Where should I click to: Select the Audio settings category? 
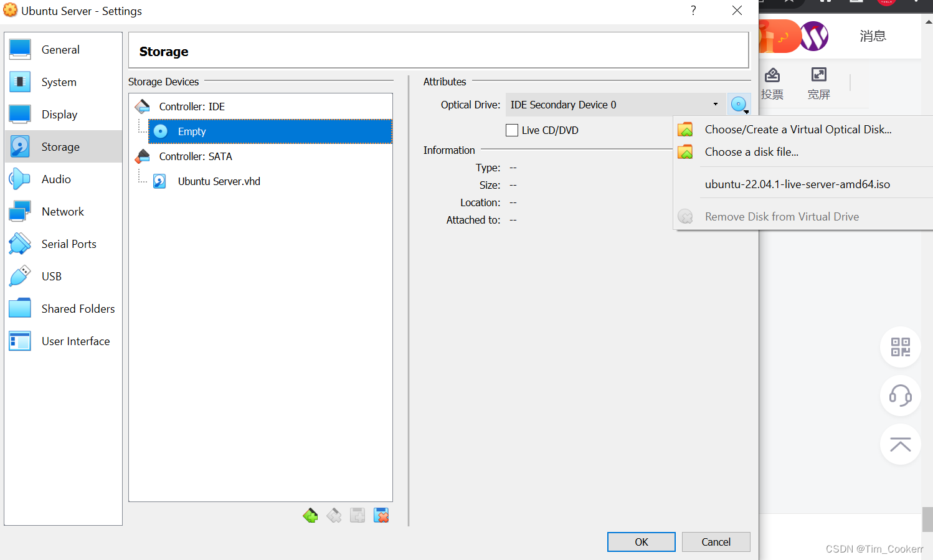pyautogui.click(x=63, y=179)
